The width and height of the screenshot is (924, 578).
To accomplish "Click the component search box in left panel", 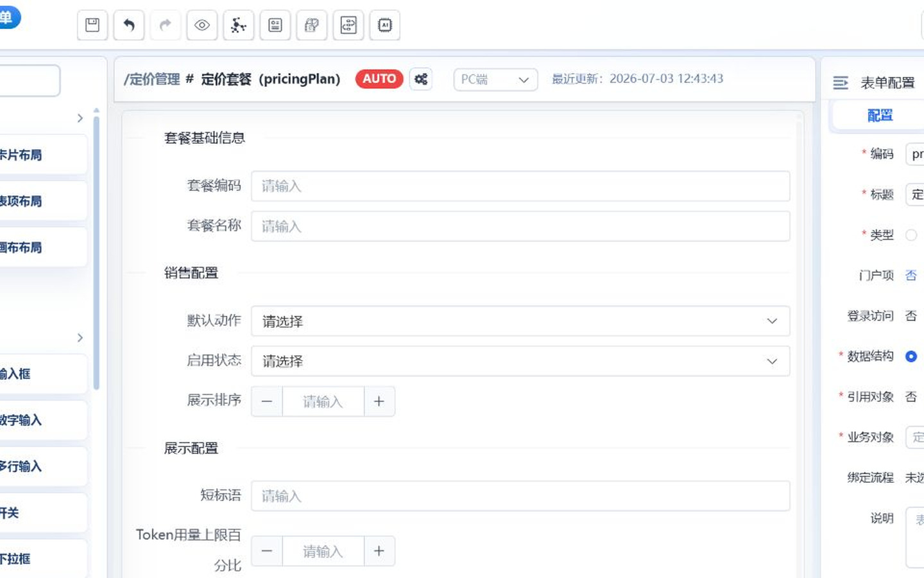I will 30,80.
